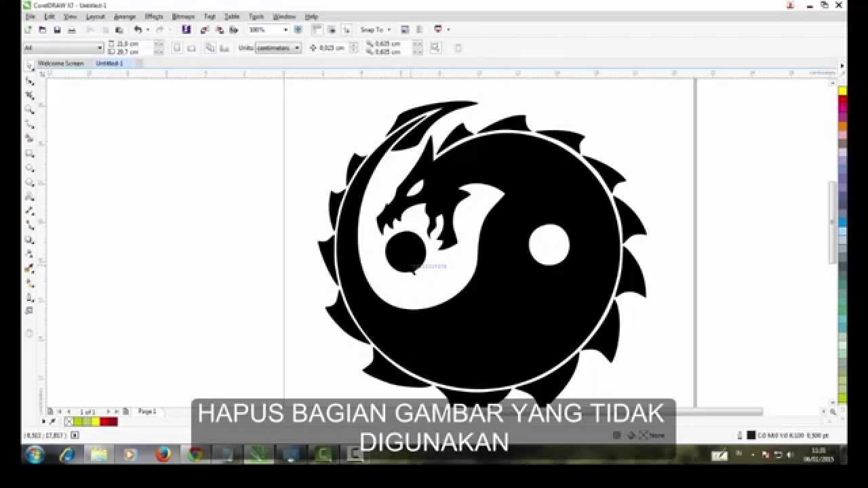Expand the Undo history dropdown arrow
This screenshot has height=488, width=868.
[148, 30]
